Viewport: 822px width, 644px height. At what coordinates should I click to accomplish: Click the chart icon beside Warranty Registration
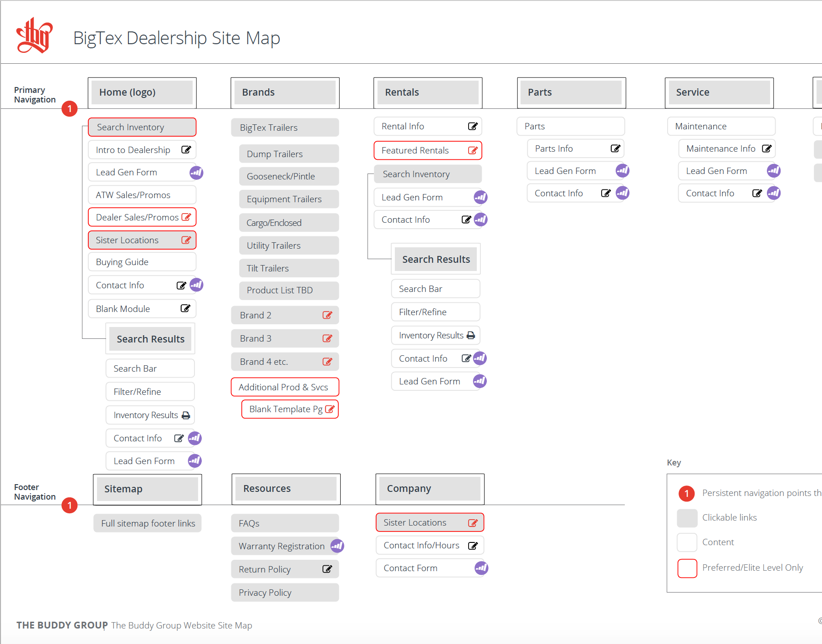pyautogui.click(x=337, y=546)
